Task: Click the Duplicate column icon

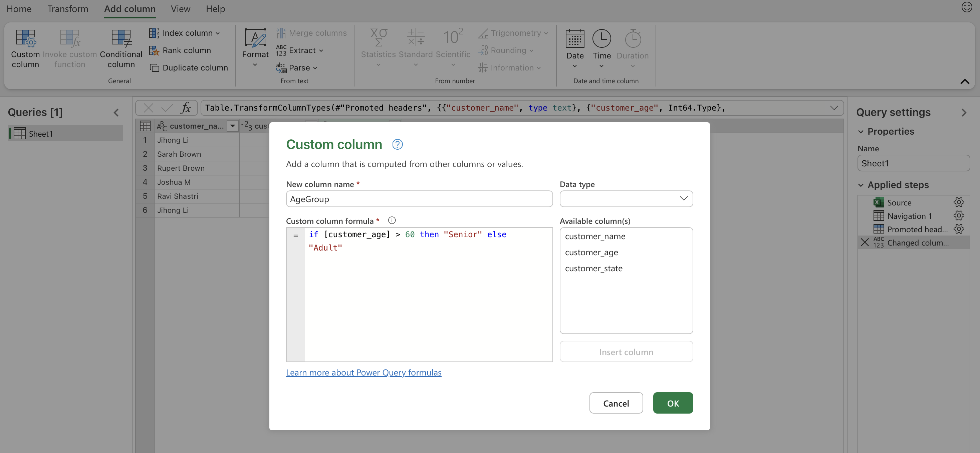Action: (154, 68)
